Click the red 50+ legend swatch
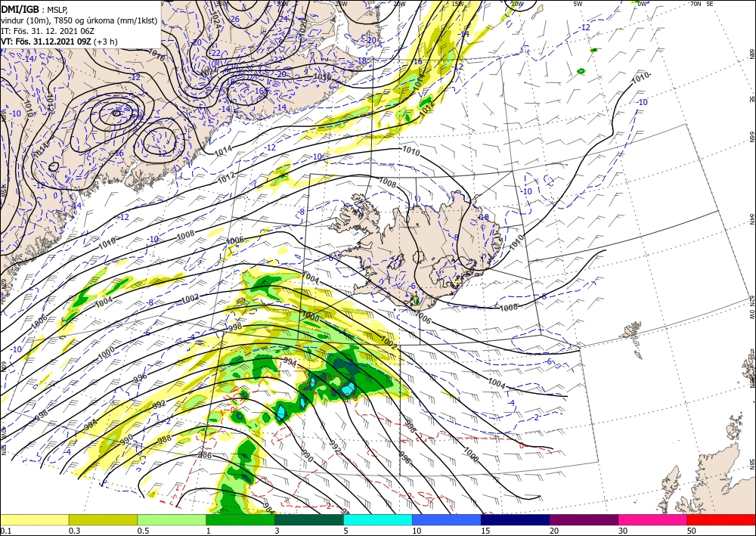Screen dimensions: 756x536 click(x=721, y=519)
